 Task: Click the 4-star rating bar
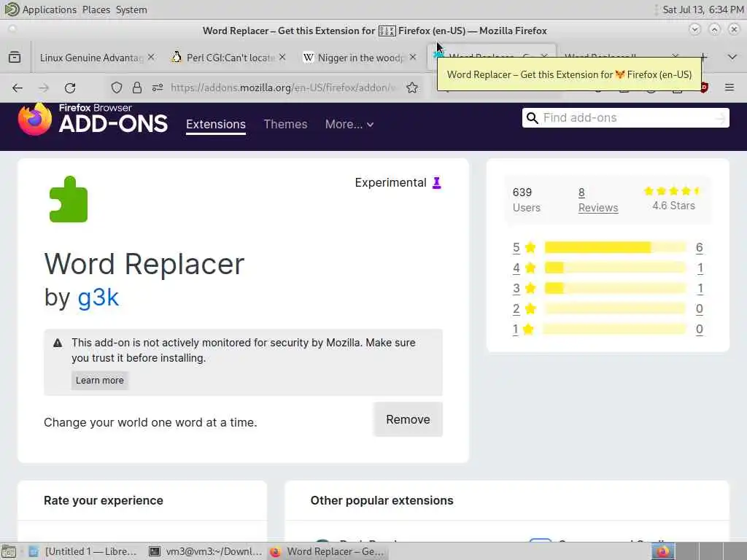pyautogui.click(x=615, y=268)
